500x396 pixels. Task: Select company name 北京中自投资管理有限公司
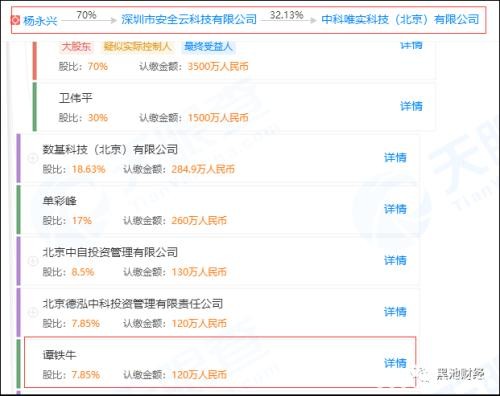(110, 252)
